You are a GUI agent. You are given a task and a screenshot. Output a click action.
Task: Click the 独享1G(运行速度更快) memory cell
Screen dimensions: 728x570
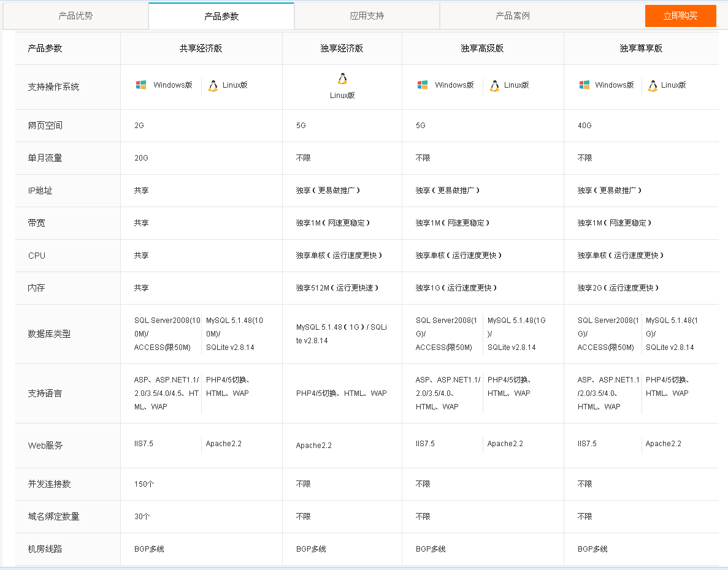(456, 287)
